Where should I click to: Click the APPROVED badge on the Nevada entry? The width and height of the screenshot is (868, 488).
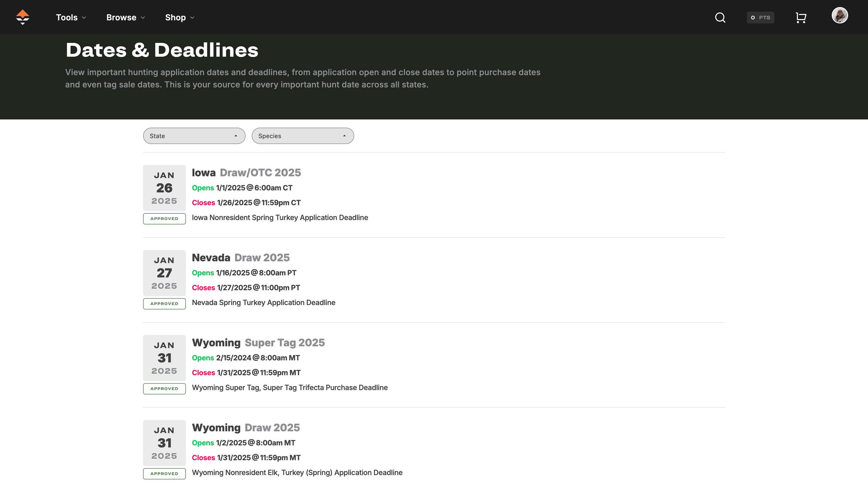(x=164, y=304)
